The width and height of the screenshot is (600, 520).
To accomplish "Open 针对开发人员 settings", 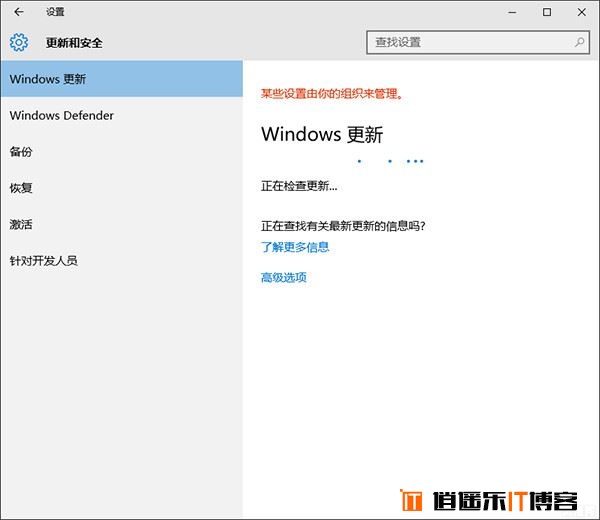I will pyautogui.click(x=43, y=261).
